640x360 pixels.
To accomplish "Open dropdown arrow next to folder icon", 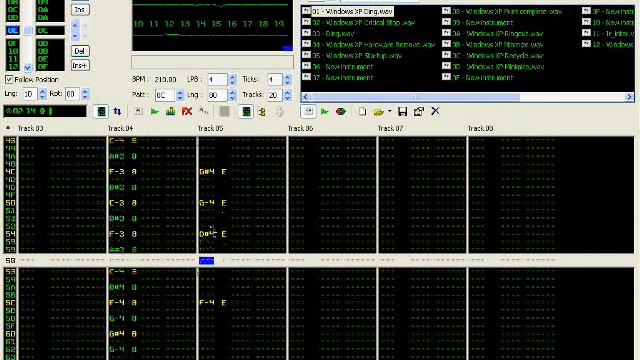I will 389,111.
